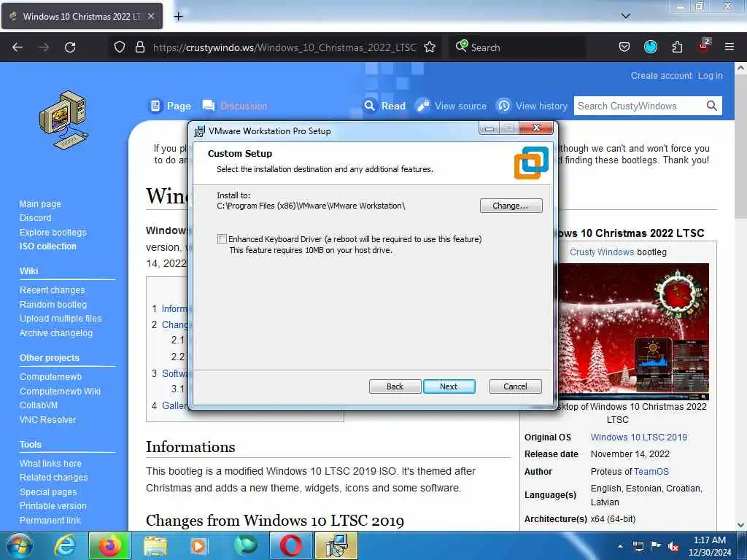Switch to the Discussion tab
This screenshot has width=747, height=560.
point(235,106)
